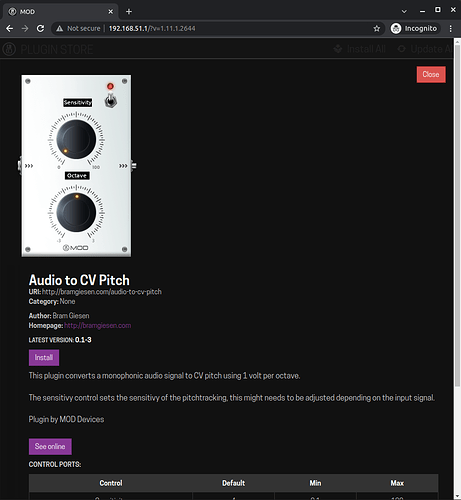
Task: Click the pedal's audio input jack
Action: pyautogui.click(x=20, y=166)
